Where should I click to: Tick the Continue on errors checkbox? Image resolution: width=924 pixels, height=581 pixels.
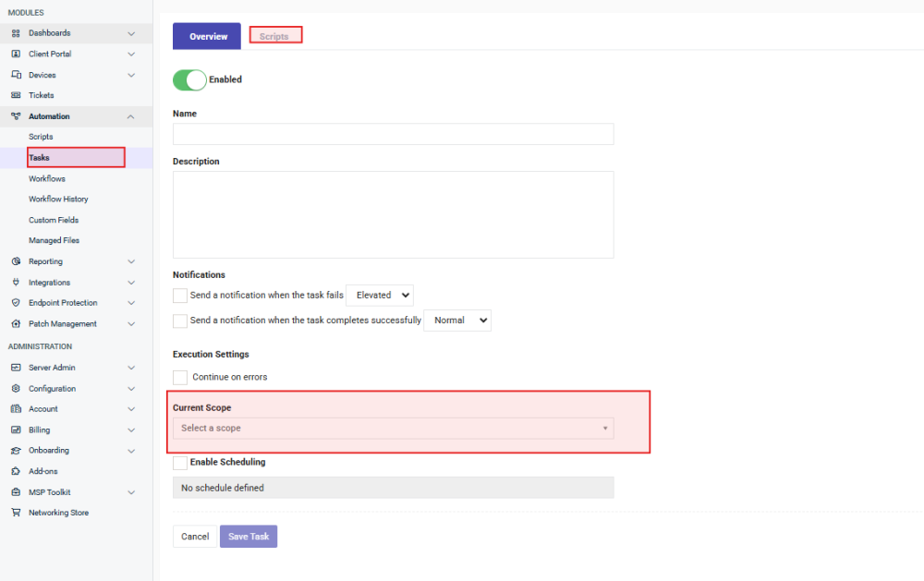click(x=180, y=377)
